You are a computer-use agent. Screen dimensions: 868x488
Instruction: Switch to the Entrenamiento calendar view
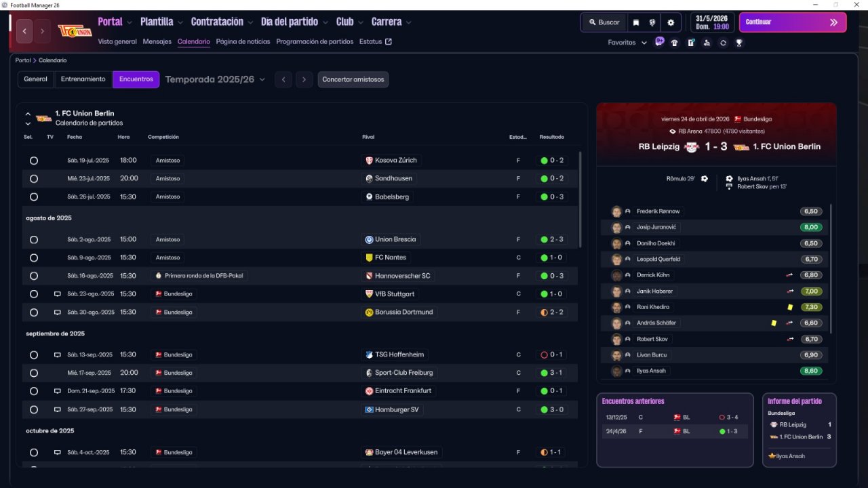83,79
